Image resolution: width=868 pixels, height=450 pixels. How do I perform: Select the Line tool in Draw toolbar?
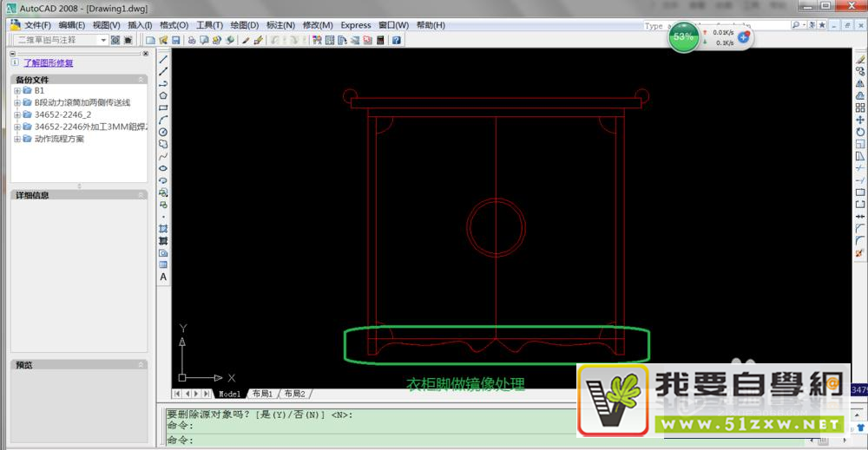click(x=163, y=59)
